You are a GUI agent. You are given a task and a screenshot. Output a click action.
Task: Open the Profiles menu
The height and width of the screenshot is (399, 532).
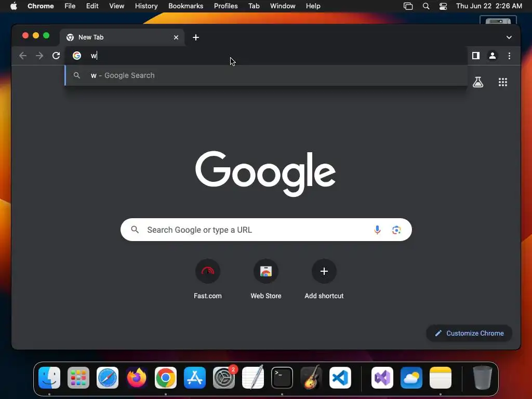(225, 6)
